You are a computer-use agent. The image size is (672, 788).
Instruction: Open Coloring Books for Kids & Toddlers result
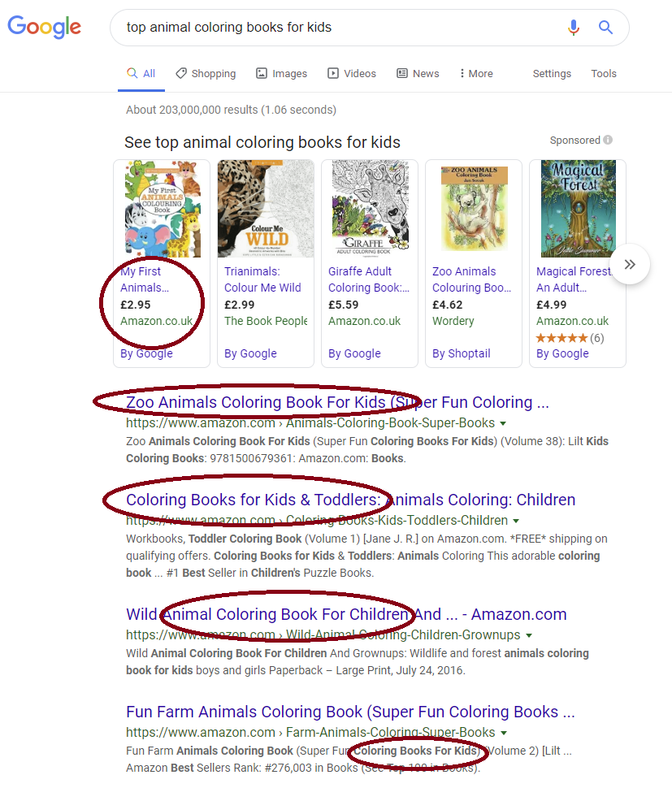point(351,500)
